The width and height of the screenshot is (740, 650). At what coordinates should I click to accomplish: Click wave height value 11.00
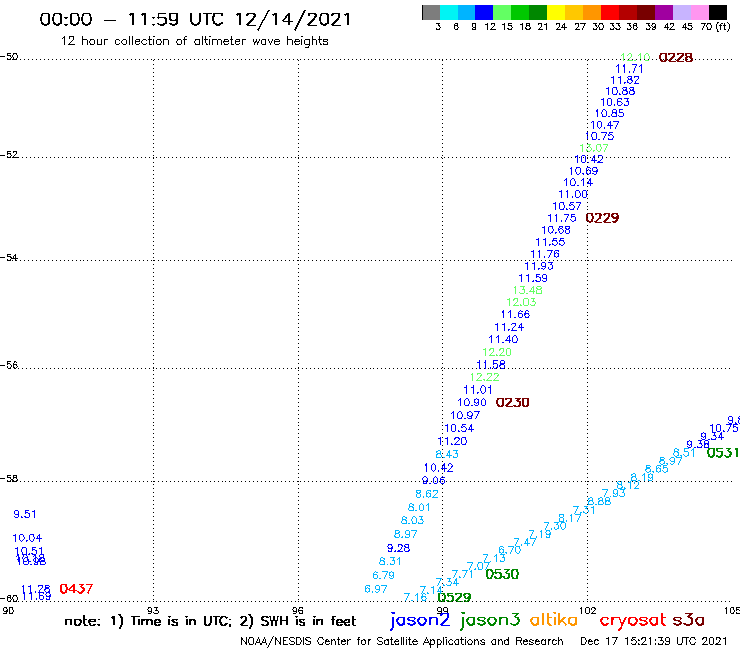pyautogui.click(x=573, y=194)
